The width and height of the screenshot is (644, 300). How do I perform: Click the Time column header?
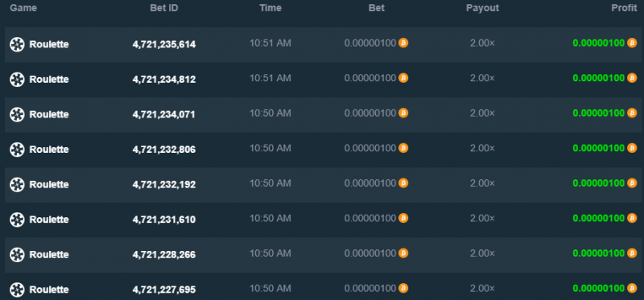[270, 8]
